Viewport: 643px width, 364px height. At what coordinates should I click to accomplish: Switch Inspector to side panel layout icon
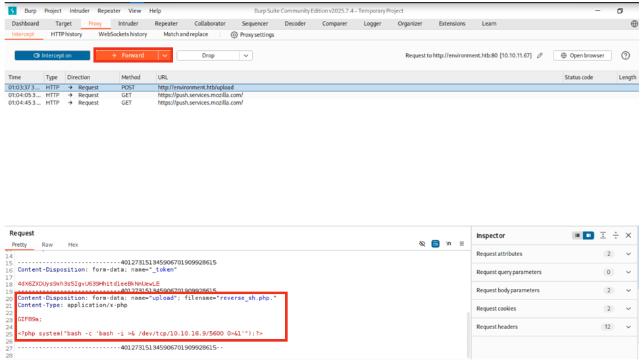pyautogui.click(x=588, y=235)
